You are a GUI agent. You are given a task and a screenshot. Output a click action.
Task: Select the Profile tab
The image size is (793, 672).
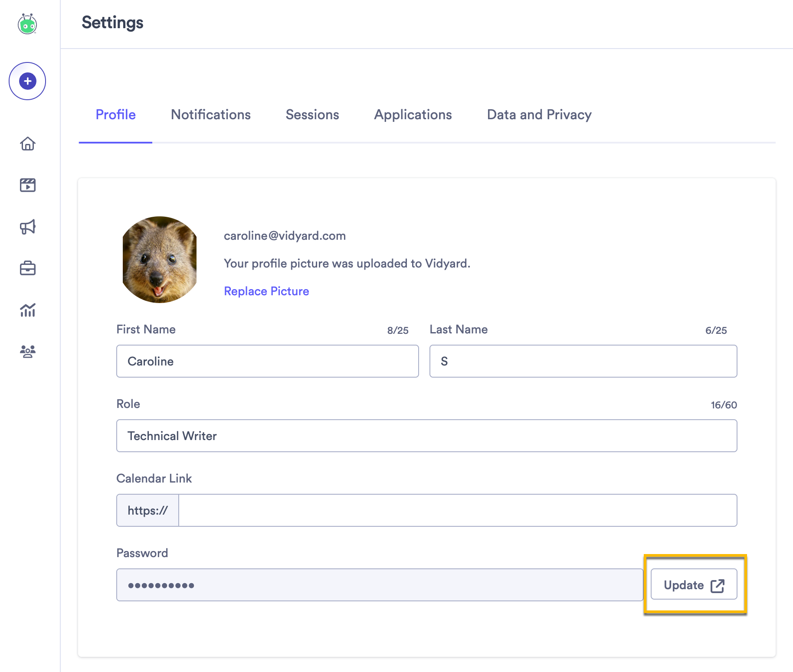pos(115,114)
